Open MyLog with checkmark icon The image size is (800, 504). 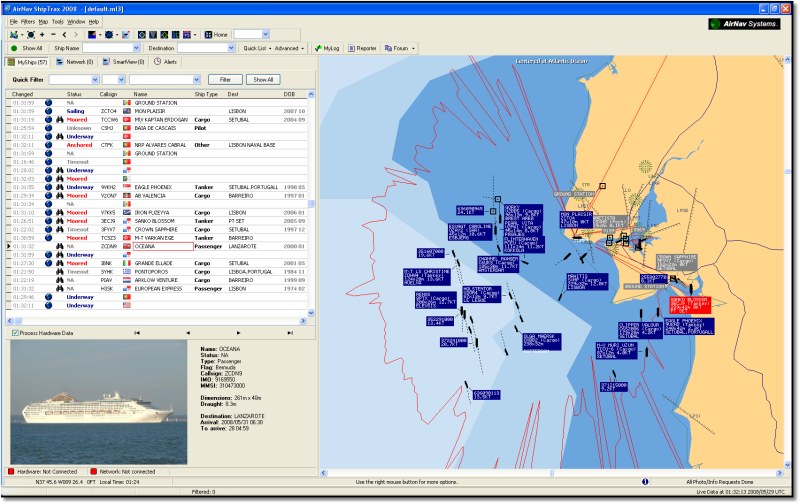pyautogui.click(x=327, y=48)
